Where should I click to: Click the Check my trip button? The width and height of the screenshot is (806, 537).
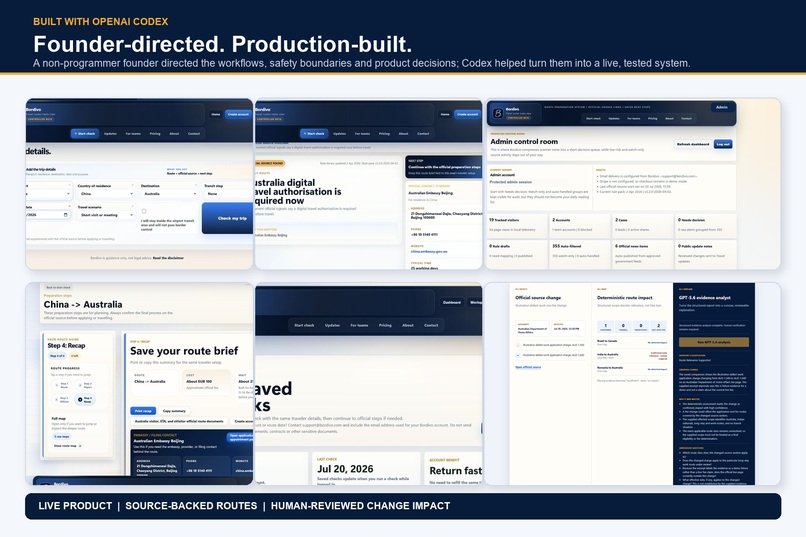pyautogui.click(x=229, y=218)
